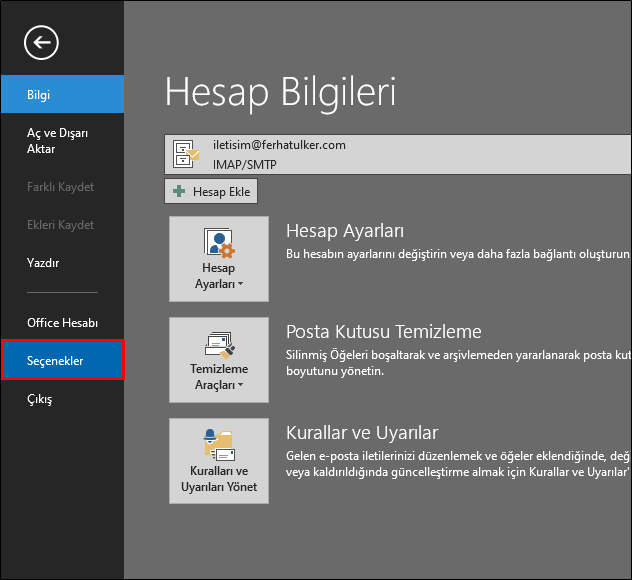This screenshot has height=580, width=632.
Task: Click the Hesap Ayarları section heading
Action: pos(345,231)
